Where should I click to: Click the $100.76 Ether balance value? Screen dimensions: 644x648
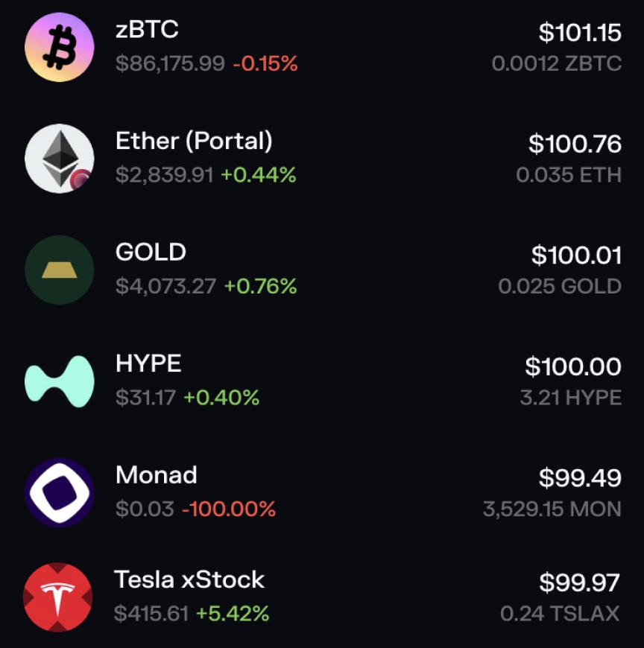[575, 143]
